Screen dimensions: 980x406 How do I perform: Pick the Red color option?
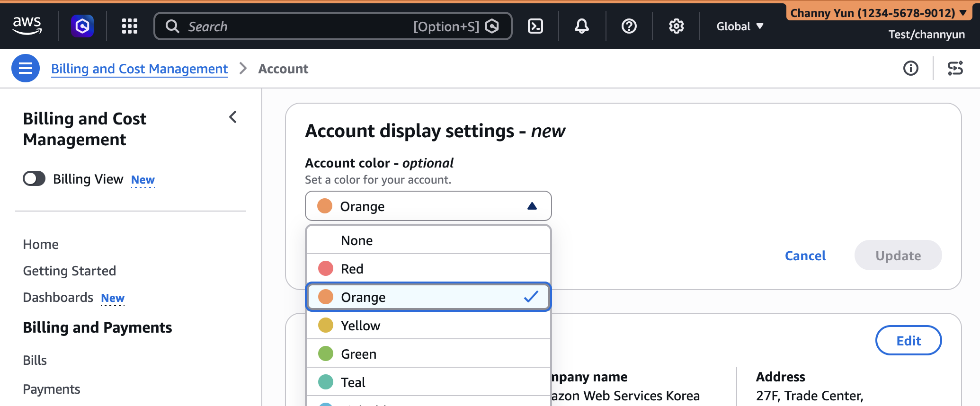point(428,269)
